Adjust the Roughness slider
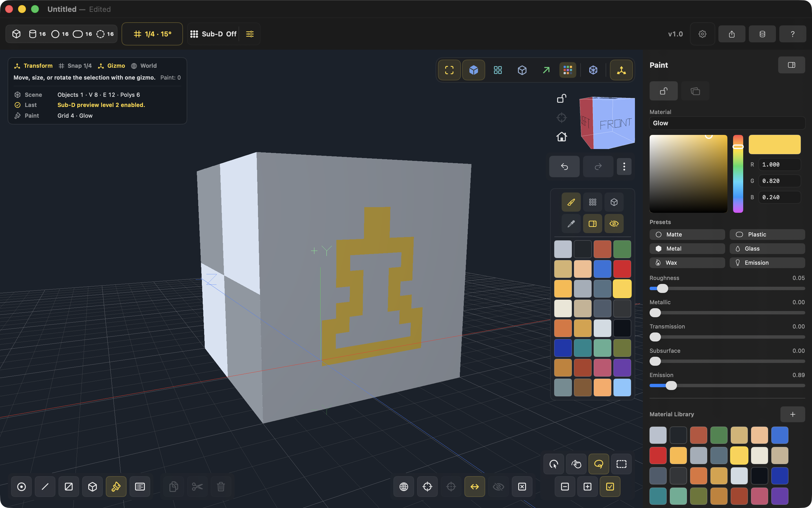The height and width of the screenshot is (508, 812). click(727, 288)
